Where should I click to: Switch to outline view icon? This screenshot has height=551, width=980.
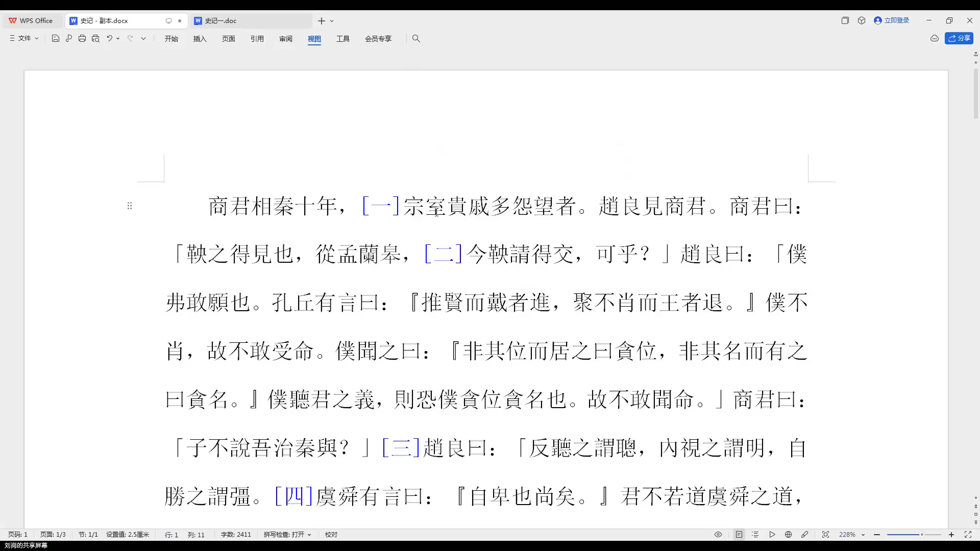[755, 535]
